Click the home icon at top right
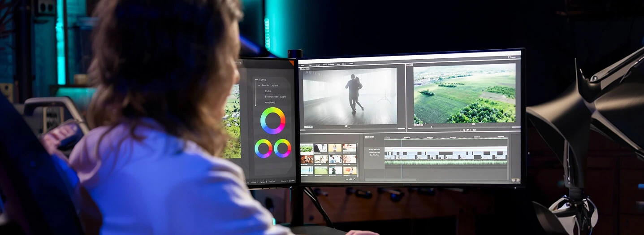Image resolution: width=644 pixels, height=235 pixels. tap(510, 57)
